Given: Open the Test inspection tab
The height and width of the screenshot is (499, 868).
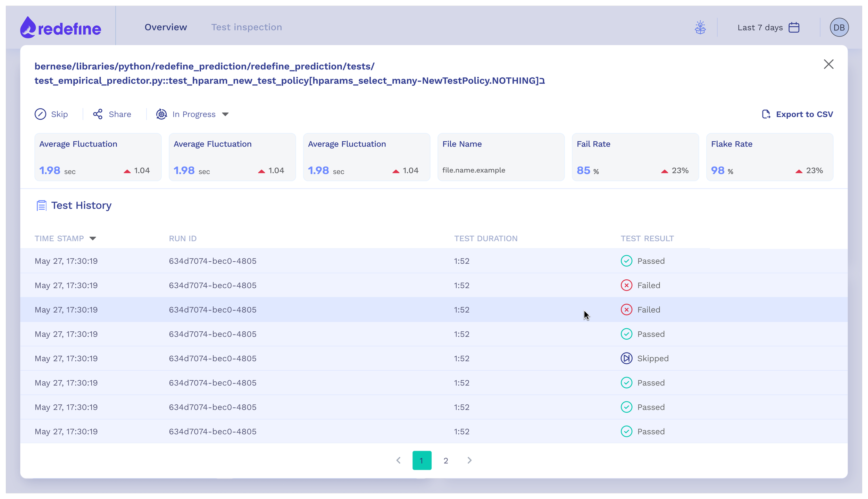Looking at the screenshot, I should 247,27.
